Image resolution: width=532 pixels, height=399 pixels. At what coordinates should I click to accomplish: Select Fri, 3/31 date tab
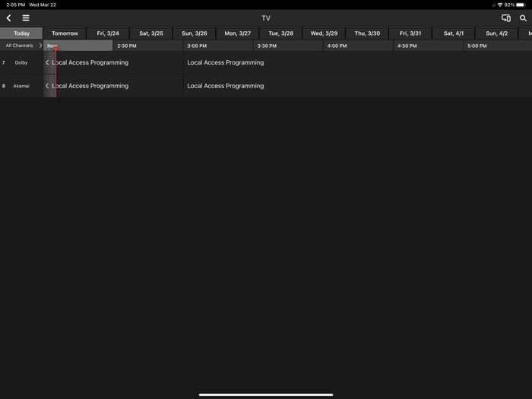coord(410,33)
